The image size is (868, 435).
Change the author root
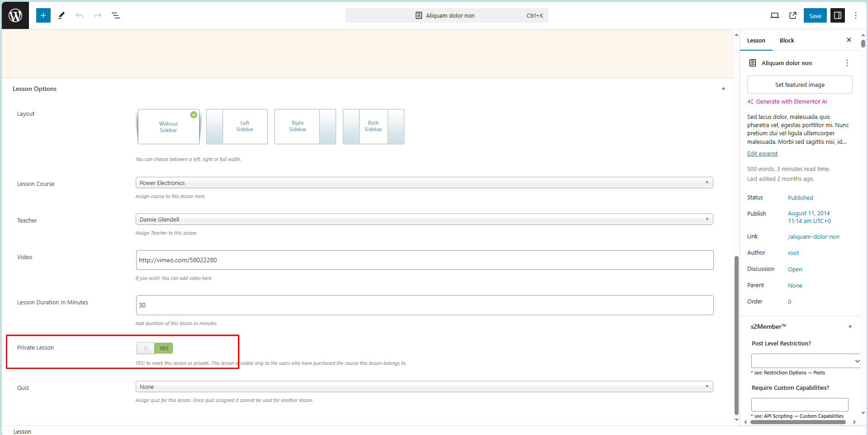(793, 253)
